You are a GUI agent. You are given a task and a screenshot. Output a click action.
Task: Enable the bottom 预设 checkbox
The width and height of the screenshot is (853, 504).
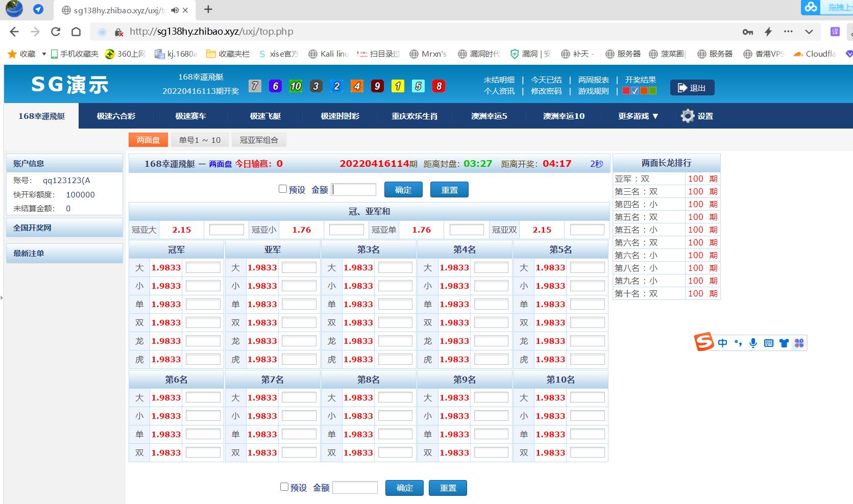[284, 487]
